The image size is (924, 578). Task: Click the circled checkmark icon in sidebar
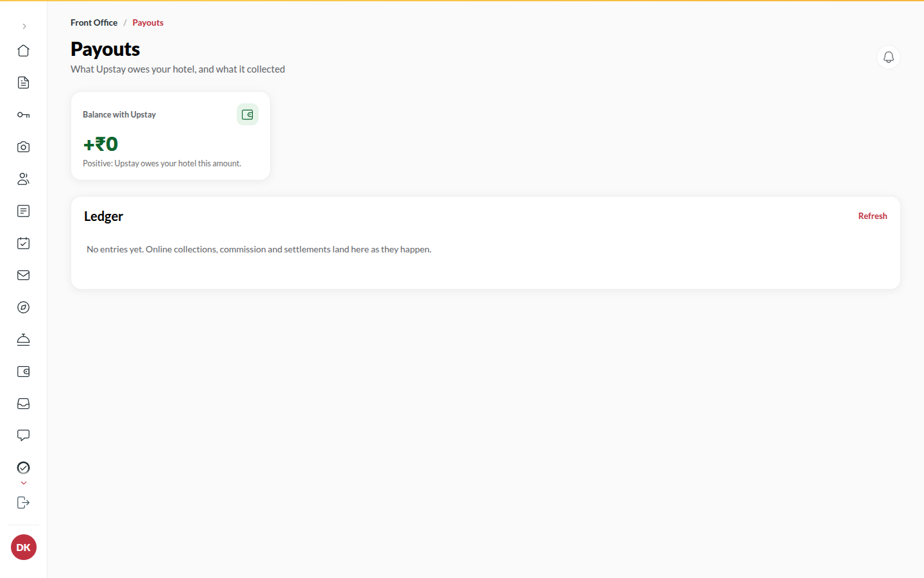coord(24,468)
